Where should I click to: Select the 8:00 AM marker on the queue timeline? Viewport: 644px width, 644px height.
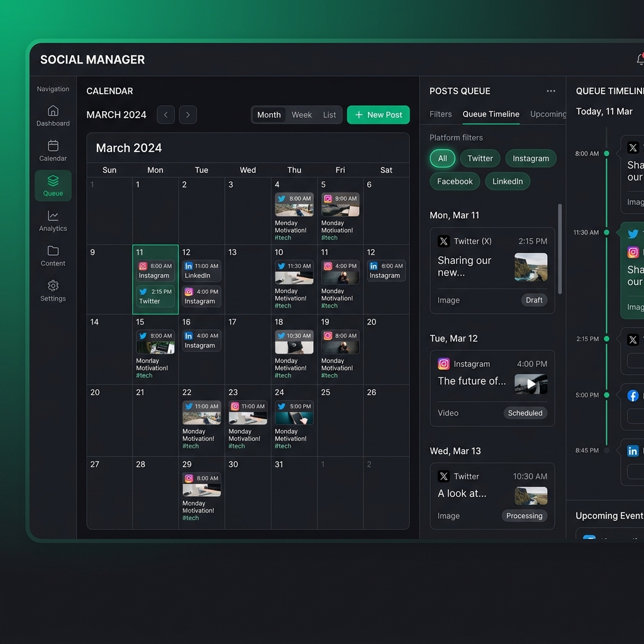606,153
